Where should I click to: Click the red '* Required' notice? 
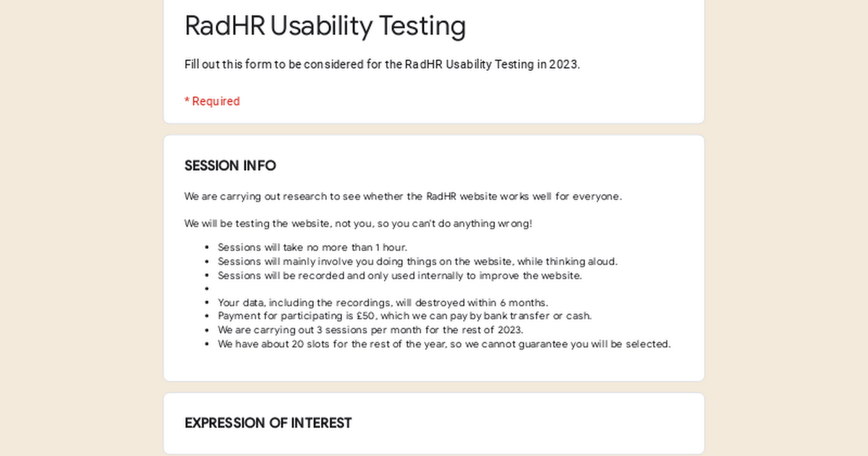tap(212, 101)
